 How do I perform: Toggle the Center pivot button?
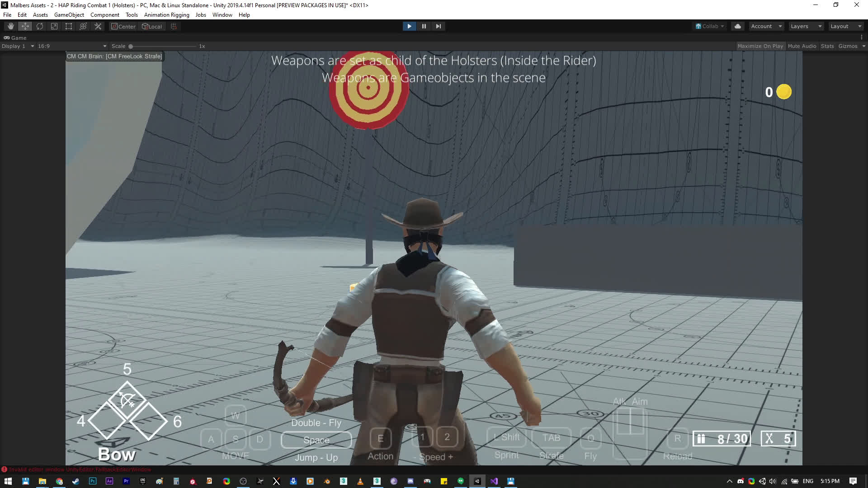123,26
